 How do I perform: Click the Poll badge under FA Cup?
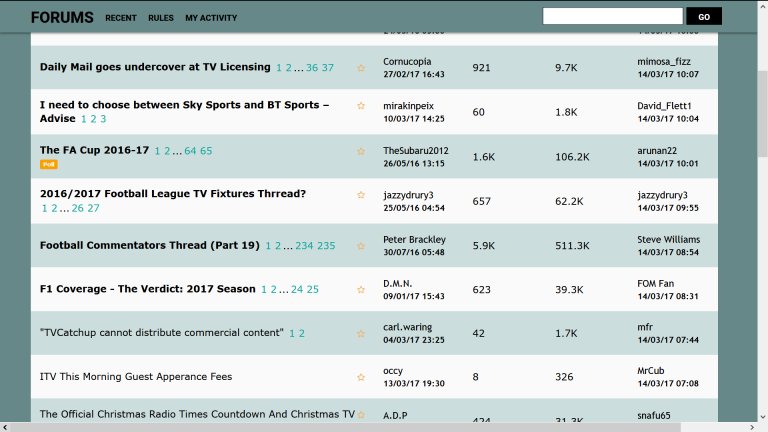[48, 165]
